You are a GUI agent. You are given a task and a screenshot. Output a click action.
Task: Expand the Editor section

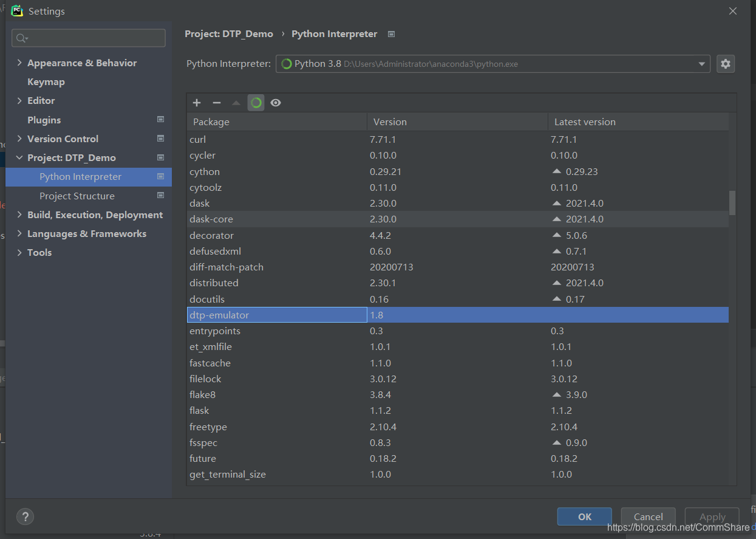tap(19, 100)
